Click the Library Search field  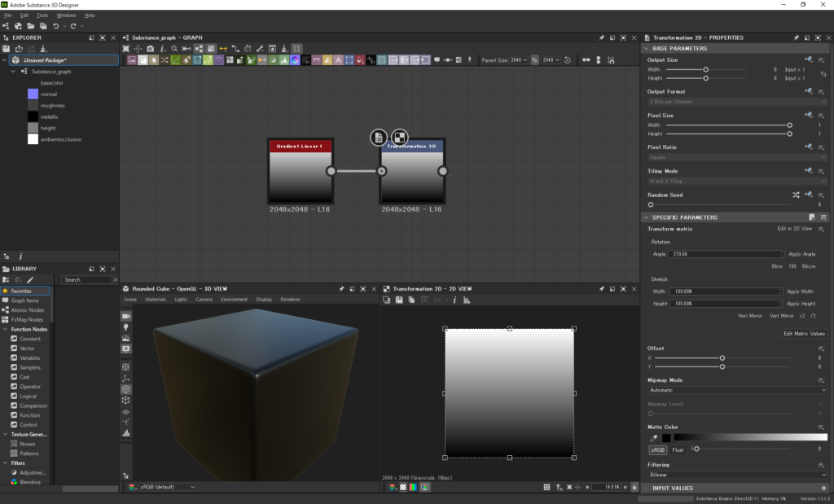[x=86, y=279]
